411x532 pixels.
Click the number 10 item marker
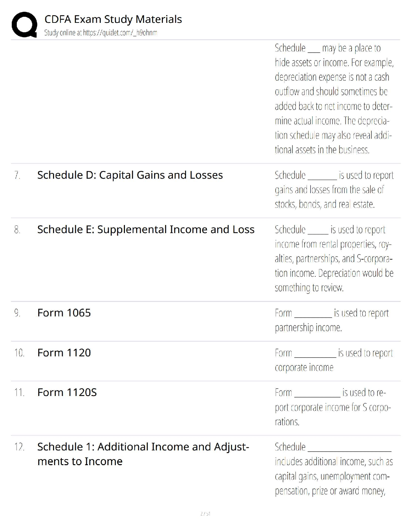pyautogui.click(x=19, y=353)
